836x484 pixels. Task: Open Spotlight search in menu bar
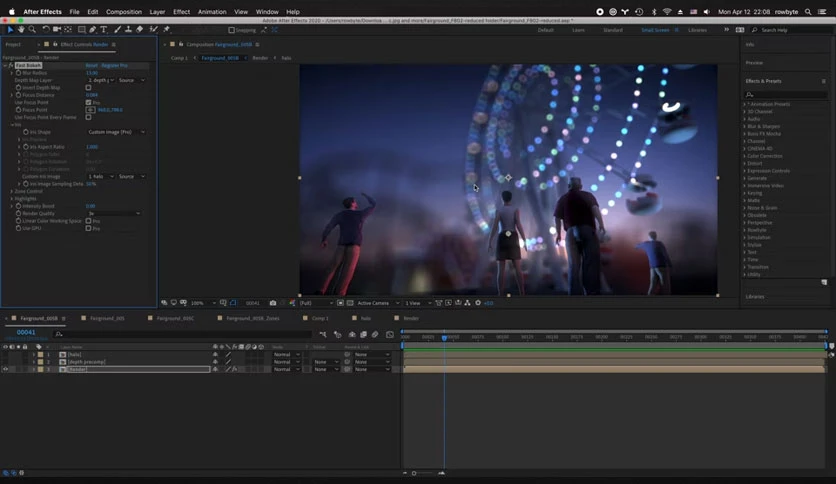pyautogui.click(x=808, y=12)
